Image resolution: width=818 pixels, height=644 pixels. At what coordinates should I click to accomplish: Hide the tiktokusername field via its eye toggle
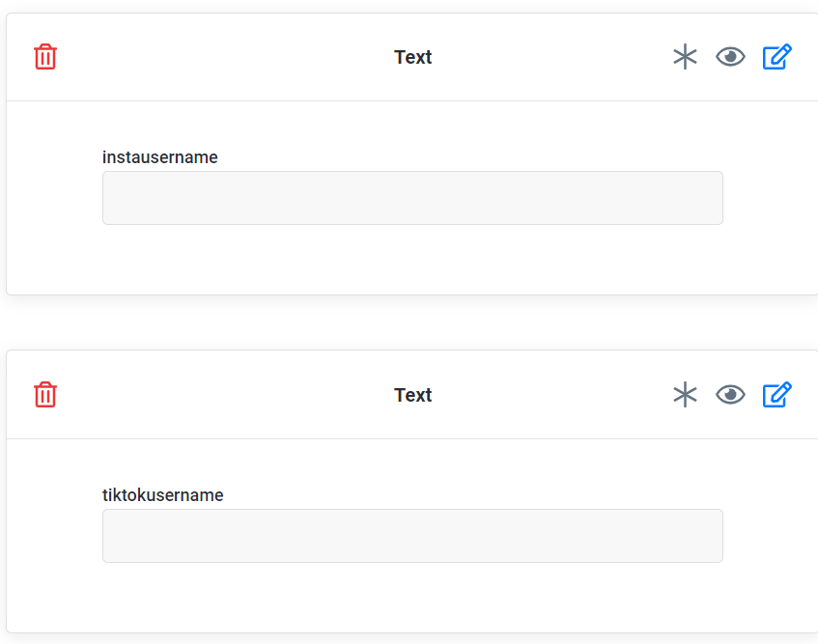[x=731, y=394]
